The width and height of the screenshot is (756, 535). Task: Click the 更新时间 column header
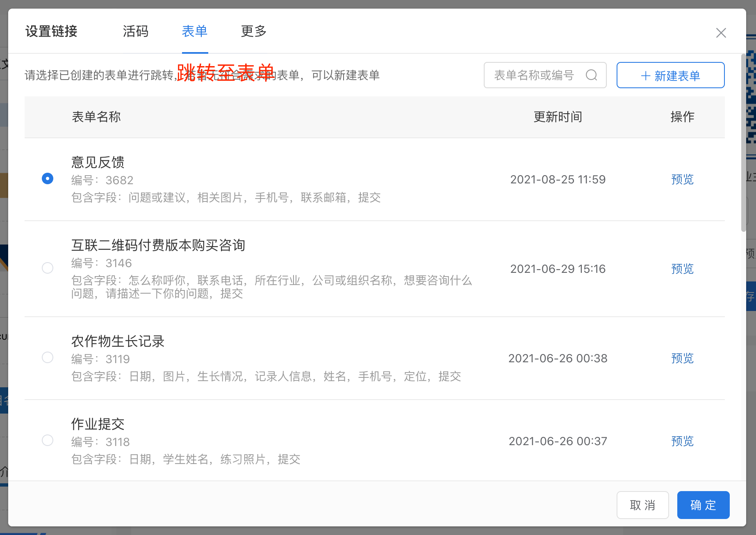pyautogui.click(x=558, y=117)
